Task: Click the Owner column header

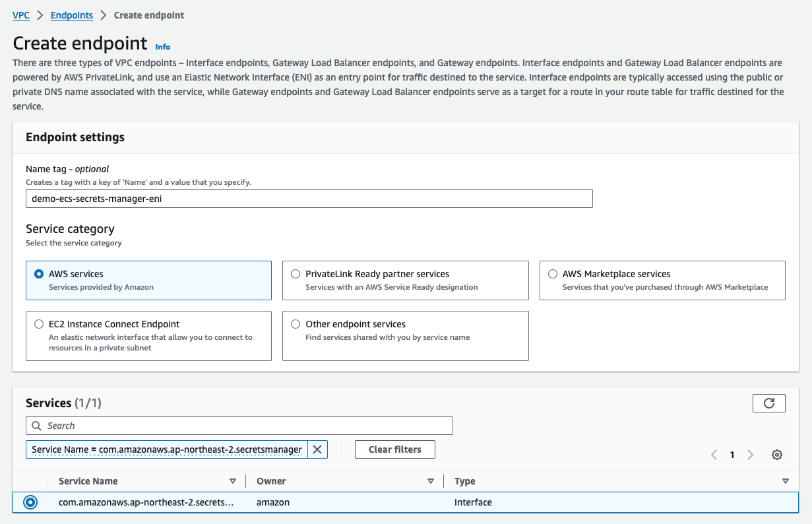Action: pos(271,481)
